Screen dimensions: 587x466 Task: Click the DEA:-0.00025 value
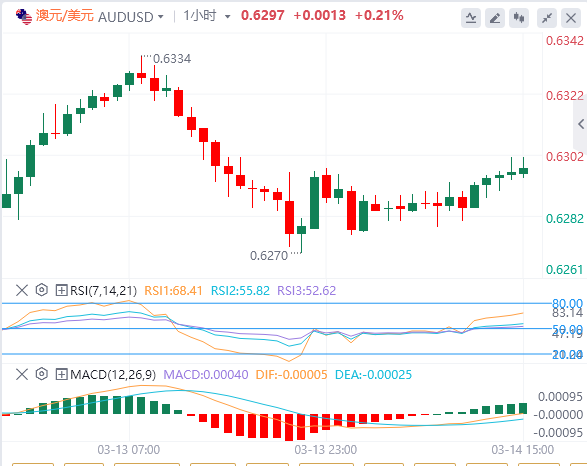(373, 374)
